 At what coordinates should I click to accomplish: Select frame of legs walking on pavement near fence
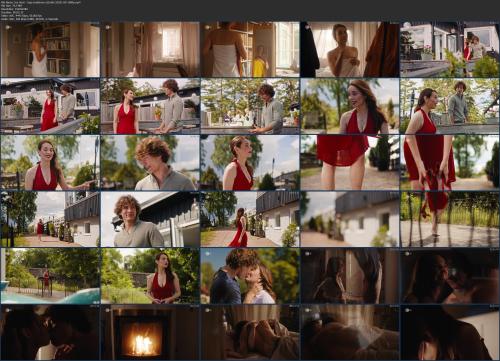click(450, 219)
